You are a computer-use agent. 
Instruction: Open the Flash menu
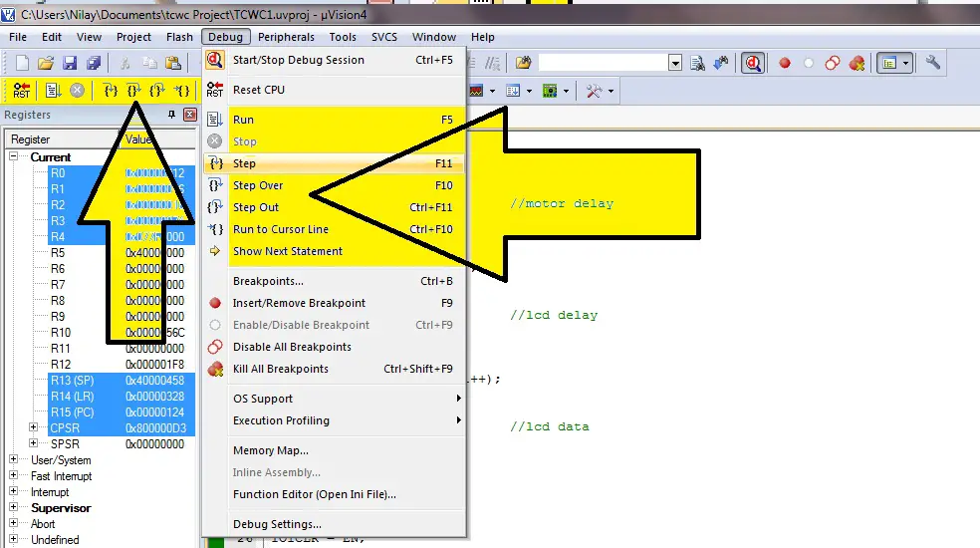[x=179, y=37]
